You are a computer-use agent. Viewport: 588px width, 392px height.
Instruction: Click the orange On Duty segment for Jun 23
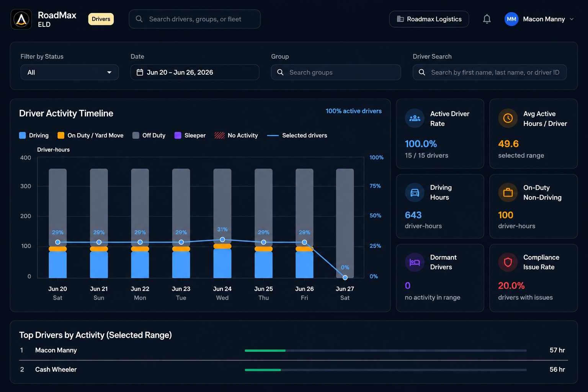pyautogui.click(x=181, y=249)
